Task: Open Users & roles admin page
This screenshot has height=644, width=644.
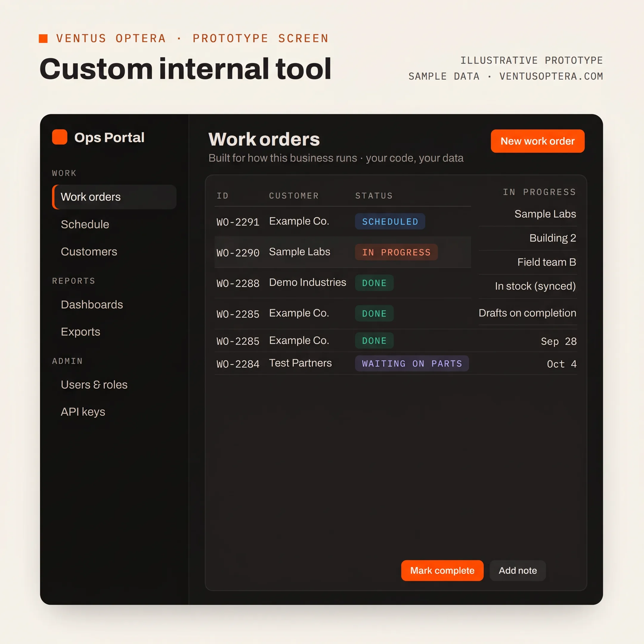Action: point(94,385)
